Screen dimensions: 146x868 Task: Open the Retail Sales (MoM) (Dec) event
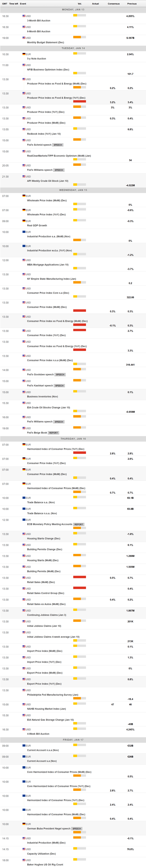[41, 582]
